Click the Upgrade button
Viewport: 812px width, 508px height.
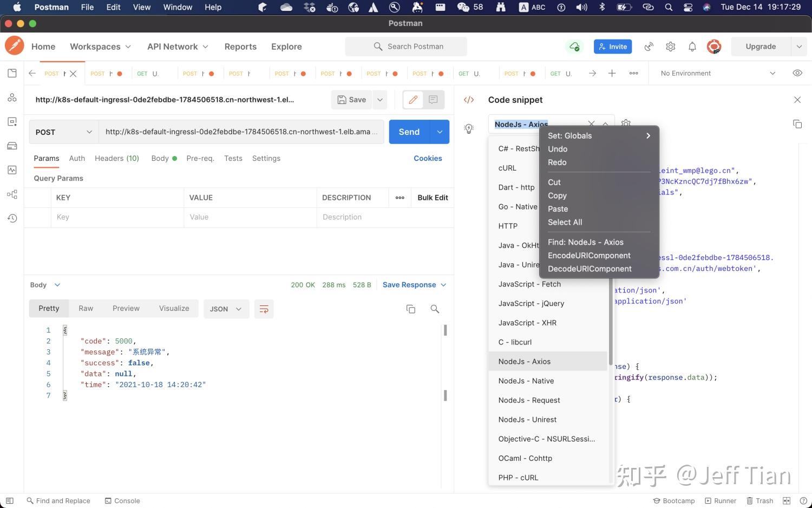click(x=761, y=47)
